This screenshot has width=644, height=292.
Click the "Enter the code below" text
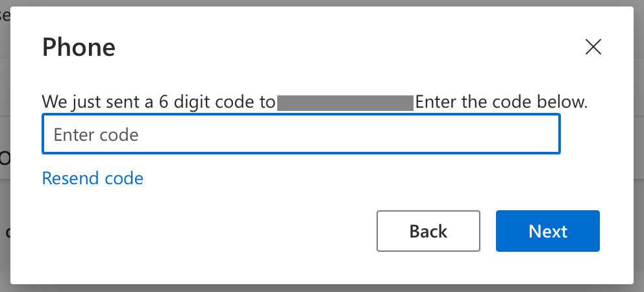[501, 103]
